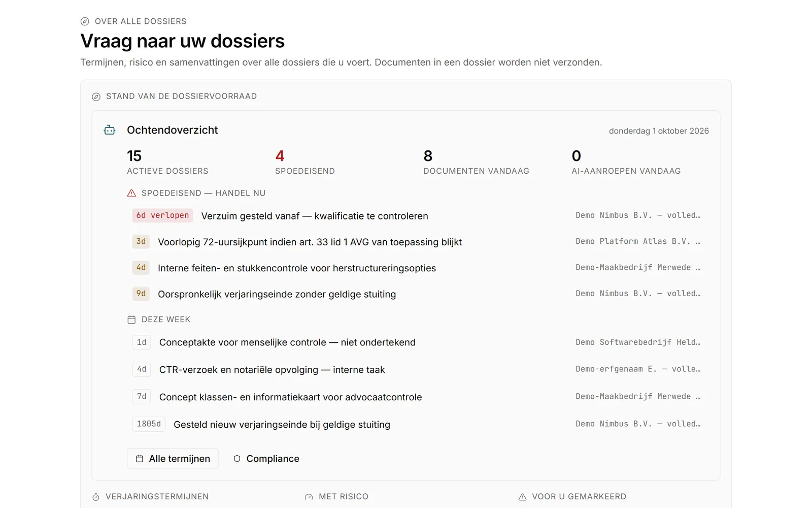Click the 3d deadline badge
The height and width of the screenshot is (508, 812).
point(141,241)
